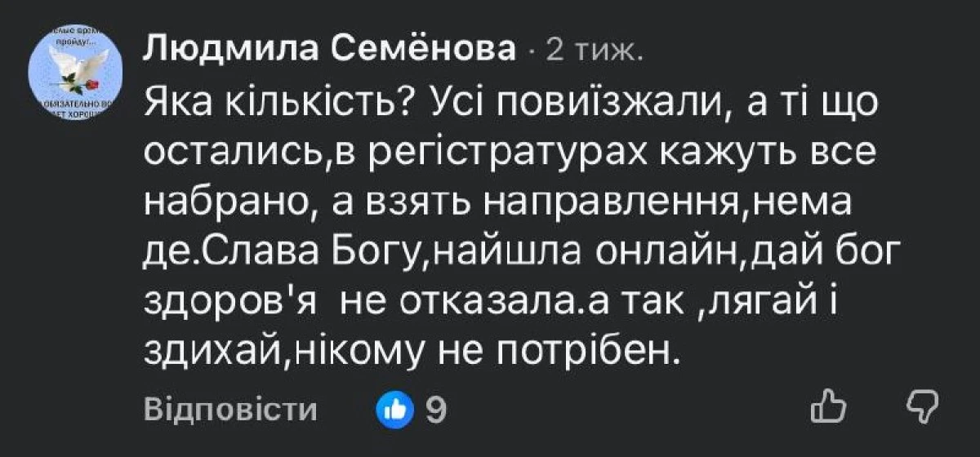Click the blue like reaction badge
This screenshot has width=980, height=457.
tap(391, 409)
